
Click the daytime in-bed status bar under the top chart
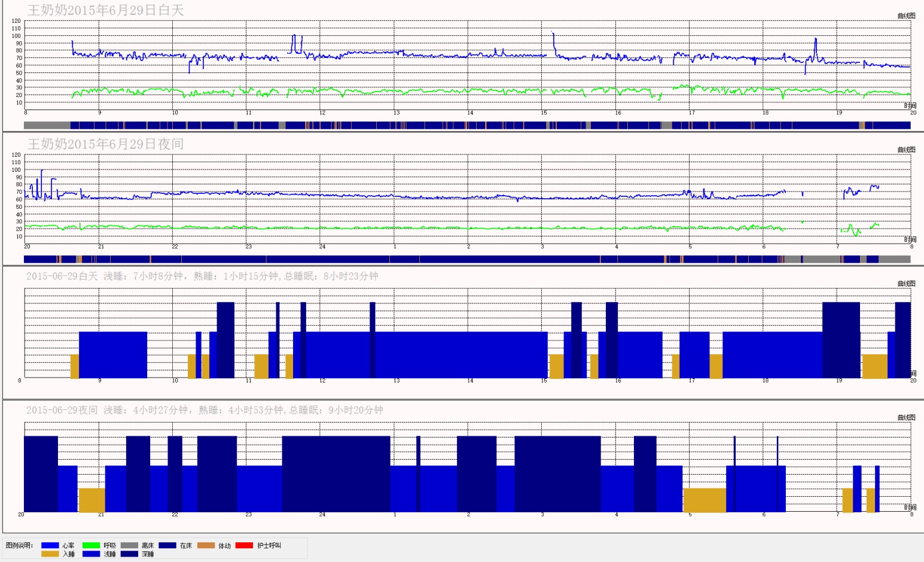click(467, 125)
